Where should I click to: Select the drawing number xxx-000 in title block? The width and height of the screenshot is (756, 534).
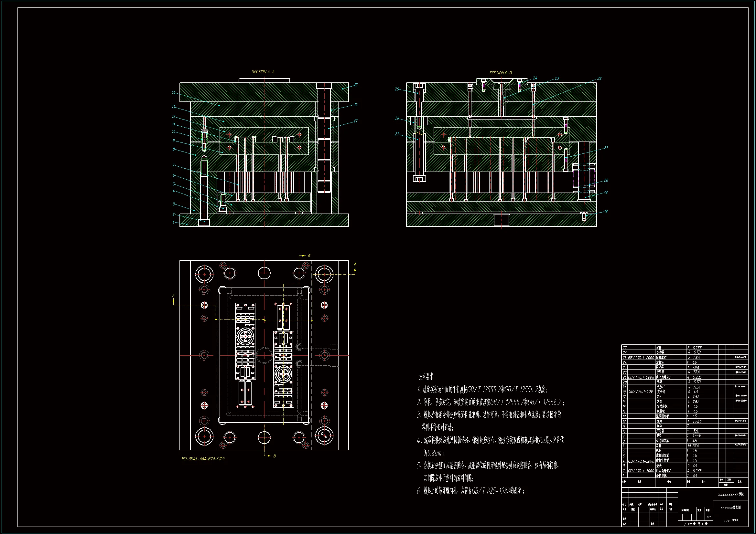click(730, 521)
